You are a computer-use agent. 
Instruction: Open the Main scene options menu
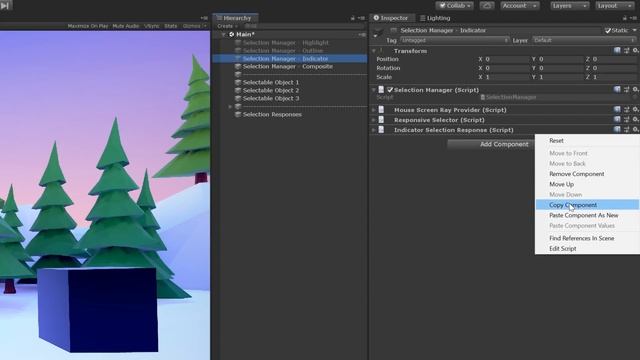(x=362, y=35)
